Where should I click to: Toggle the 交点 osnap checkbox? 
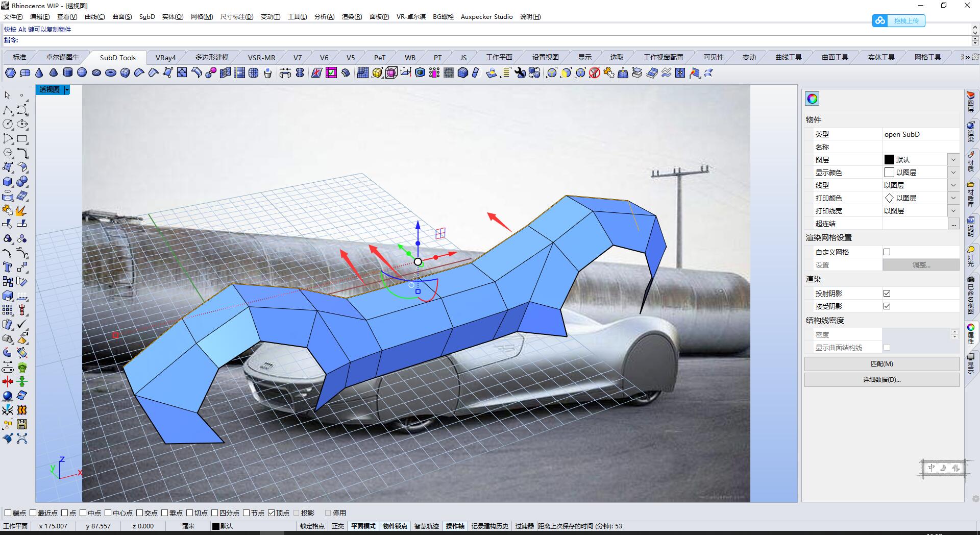pyautogui.click(x=139, y=513)
